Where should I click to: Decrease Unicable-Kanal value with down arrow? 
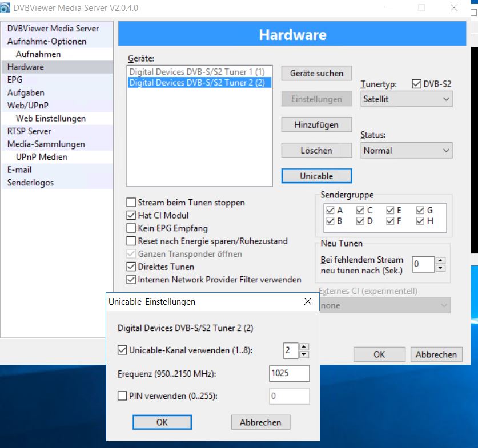coord(304,354)
